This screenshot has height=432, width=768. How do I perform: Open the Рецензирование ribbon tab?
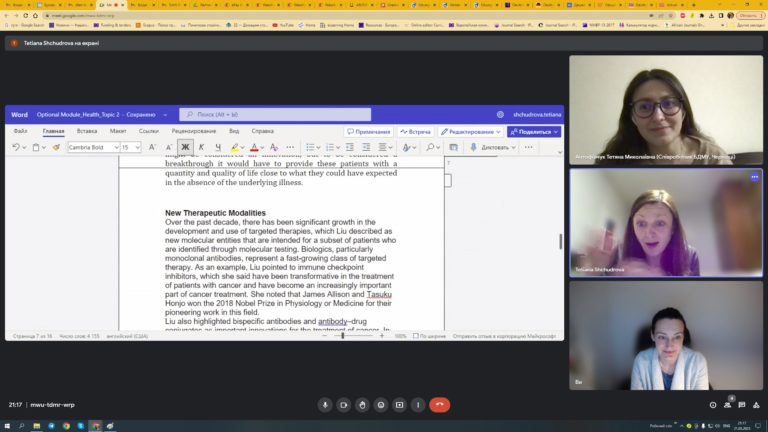pos(194,131)
